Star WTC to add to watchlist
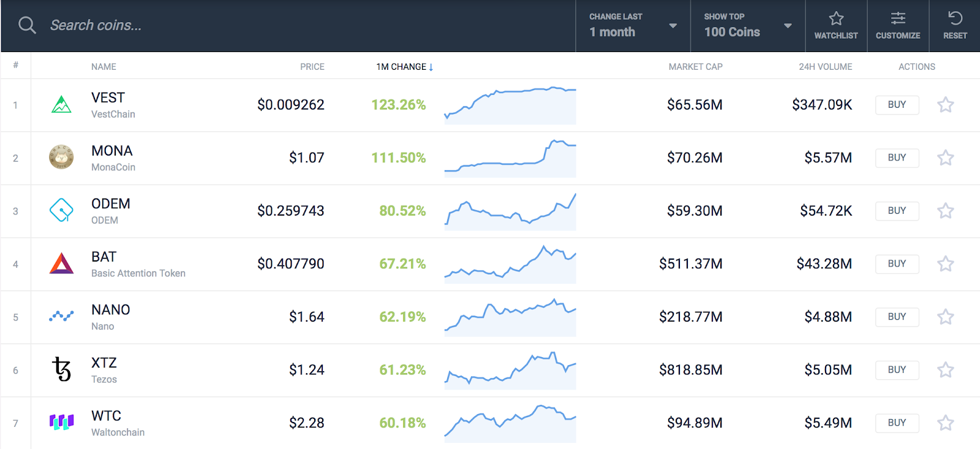Viewport: 980px width, 449px height. (946, 423)
